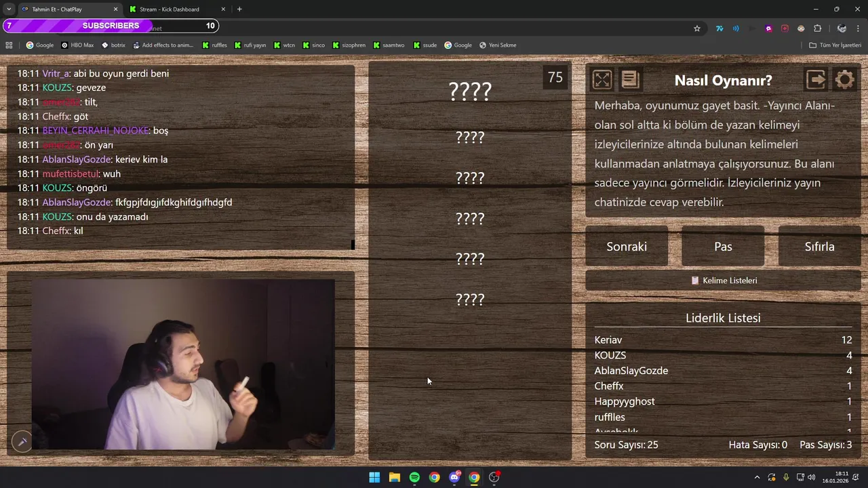Click the Cheffx leaderboard row

(723, 386)
